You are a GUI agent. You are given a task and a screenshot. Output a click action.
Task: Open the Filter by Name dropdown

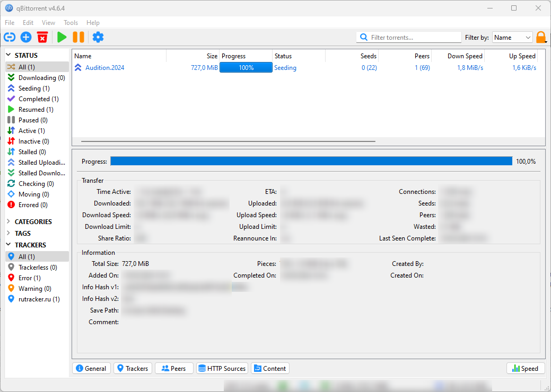(x=512, y=37)
